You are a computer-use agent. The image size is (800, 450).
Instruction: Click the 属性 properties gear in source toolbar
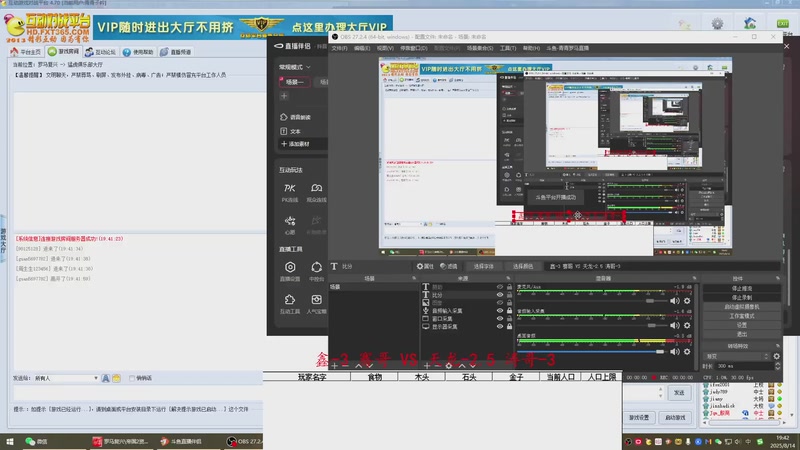[425, 266]
